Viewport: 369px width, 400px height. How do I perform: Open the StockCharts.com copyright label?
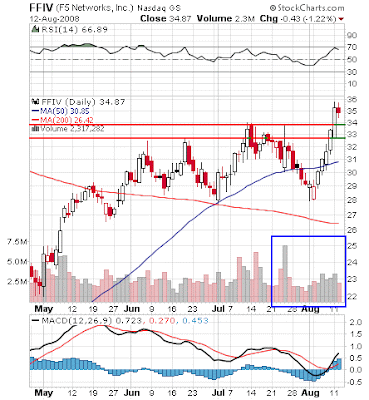point(307,8)
